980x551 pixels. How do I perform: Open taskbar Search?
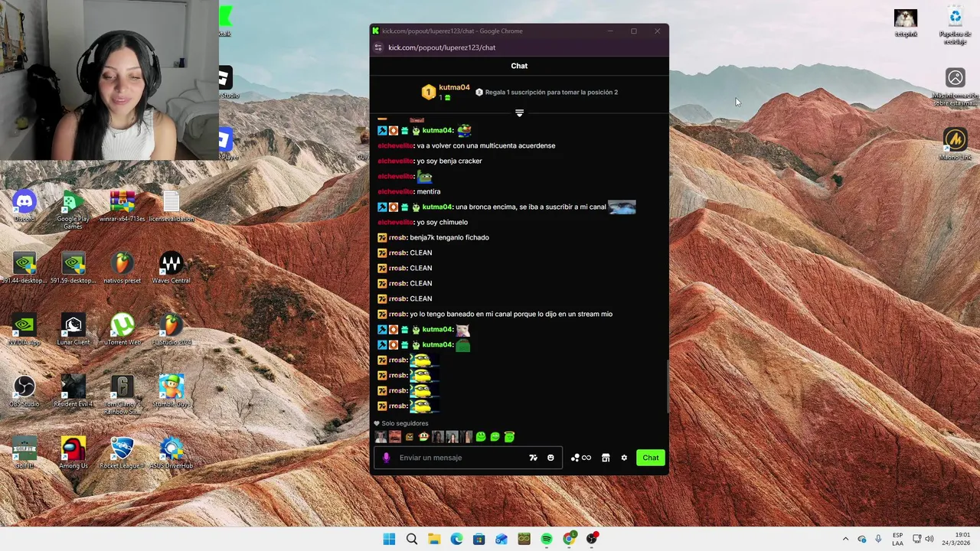pos(412,539)
